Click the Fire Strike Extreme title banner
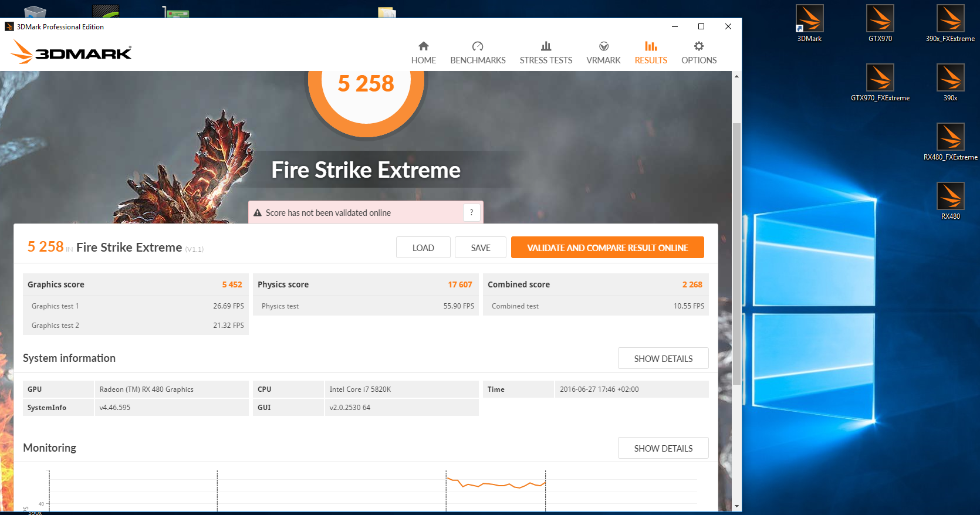980x515 pixels. pyautogui.click(x=366, y=170)
